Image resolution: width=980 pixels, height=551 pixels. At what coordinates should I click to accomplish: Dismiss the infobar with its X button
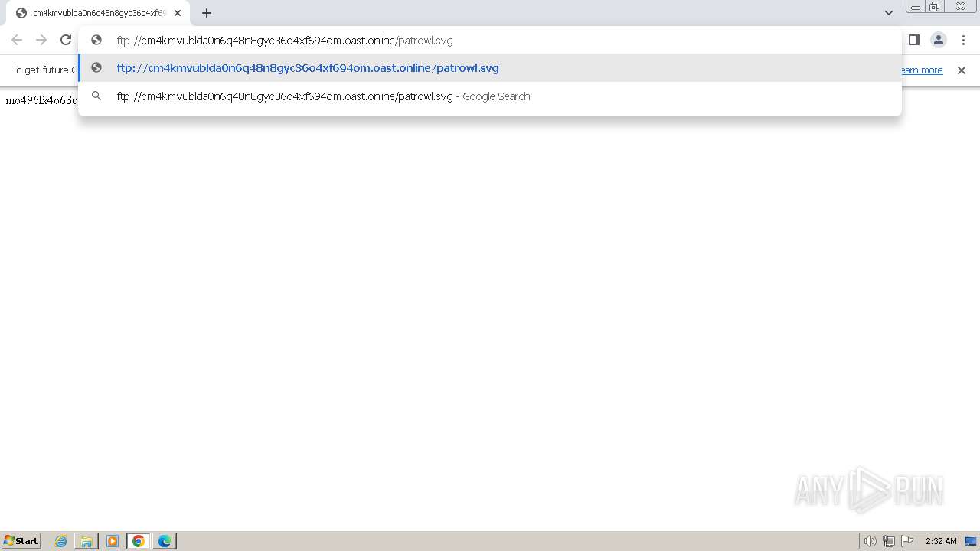pos(962,70)
